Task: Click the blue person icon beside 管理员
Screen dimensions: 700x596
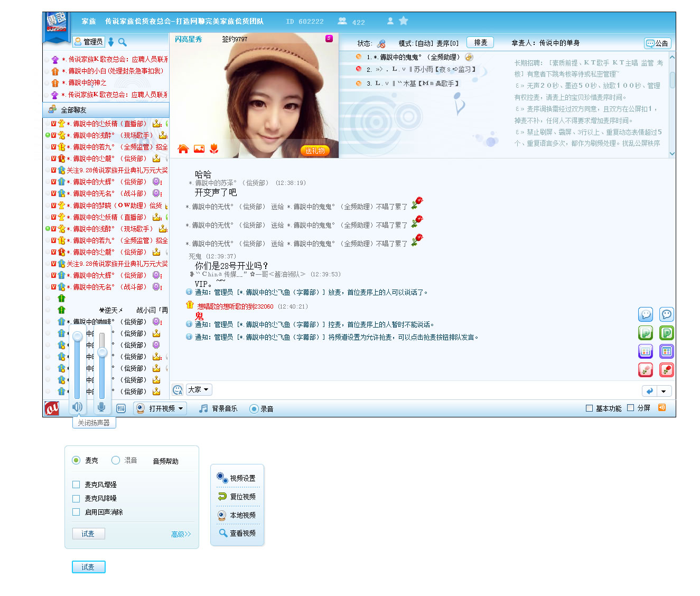Action: click(111, 42)
